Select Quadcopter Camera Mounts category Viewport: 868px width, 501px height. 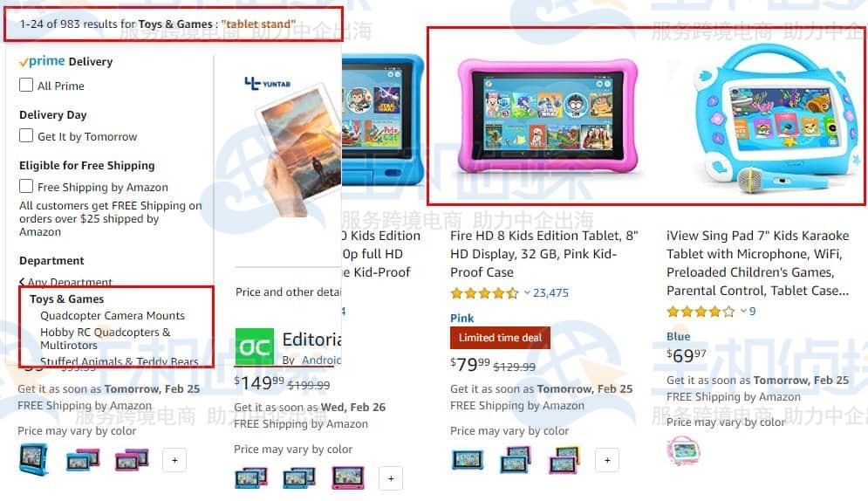pos(113,316)
